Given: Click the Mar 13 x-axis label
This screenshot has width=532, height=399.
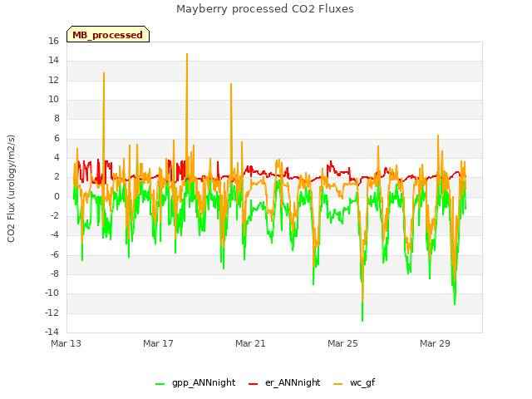Looking at the screenshot, I should pyautogui.click(x=66, y=343).
